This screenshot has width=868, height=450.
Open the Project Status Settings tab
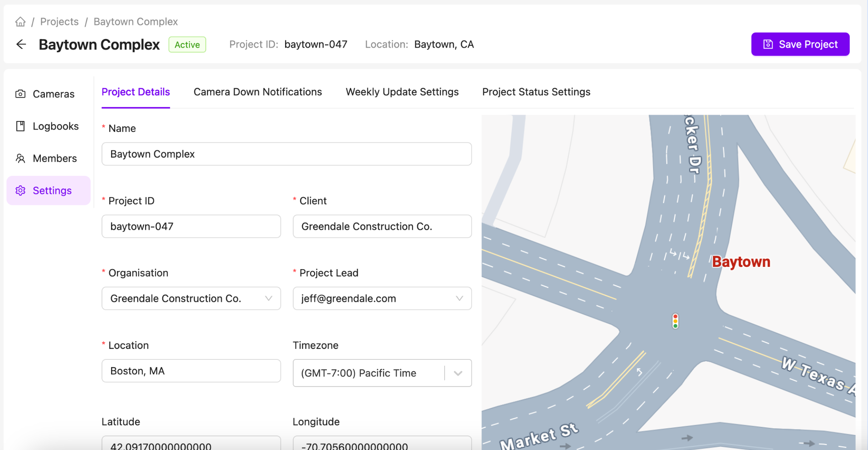[x=536, y=92]
